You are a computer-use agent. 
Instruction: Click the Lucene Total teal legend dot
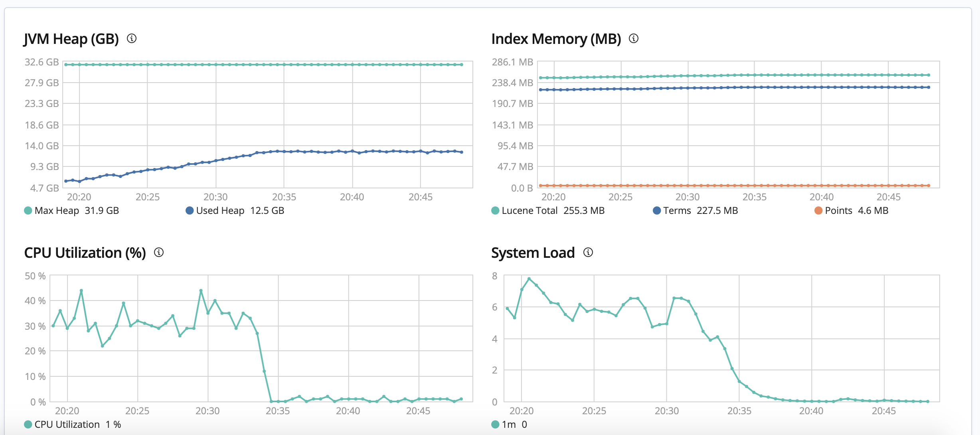click(495, 211)
